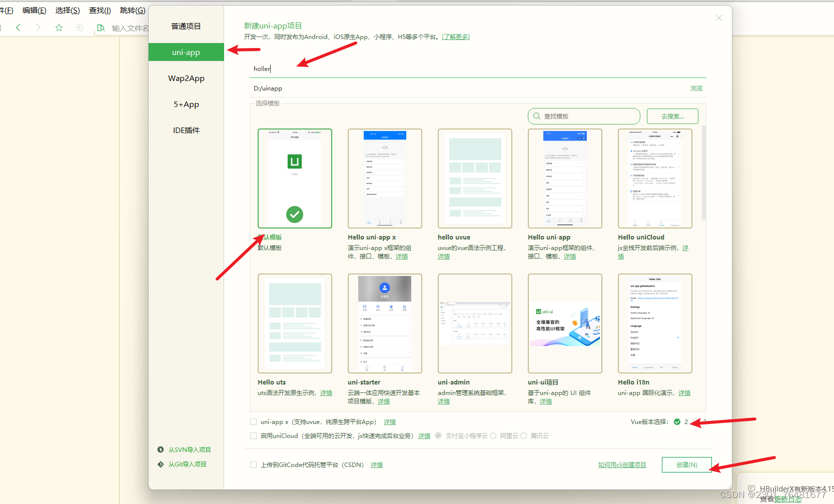Click 从SVN导入项目 link
834x504 pixels.
click(190, 449)
